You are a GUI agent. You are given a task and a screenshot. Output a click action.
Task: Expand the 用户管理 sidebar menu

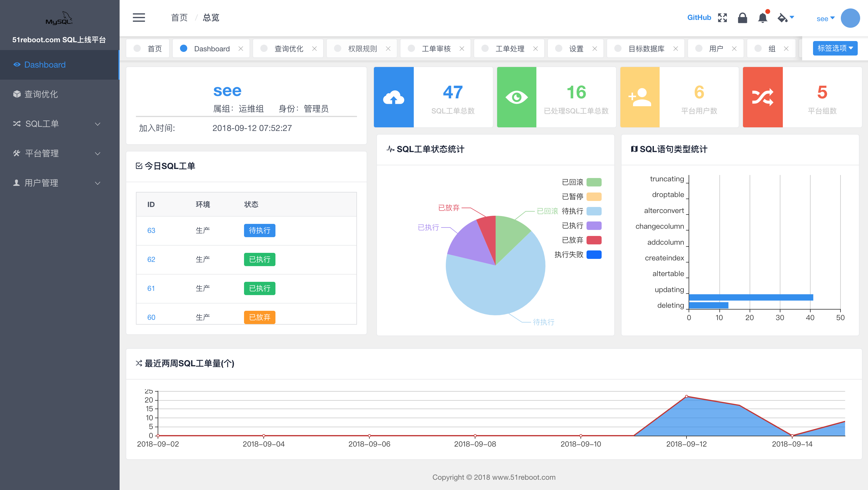click(59, 183)
